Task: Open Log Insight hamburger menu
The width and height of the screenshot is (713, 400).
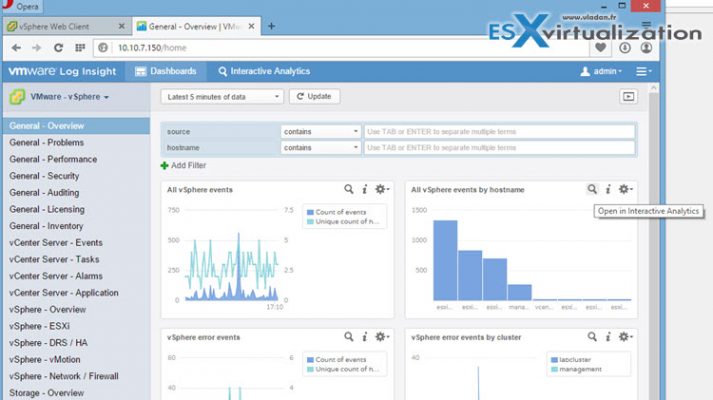Action: click(643, 71)
